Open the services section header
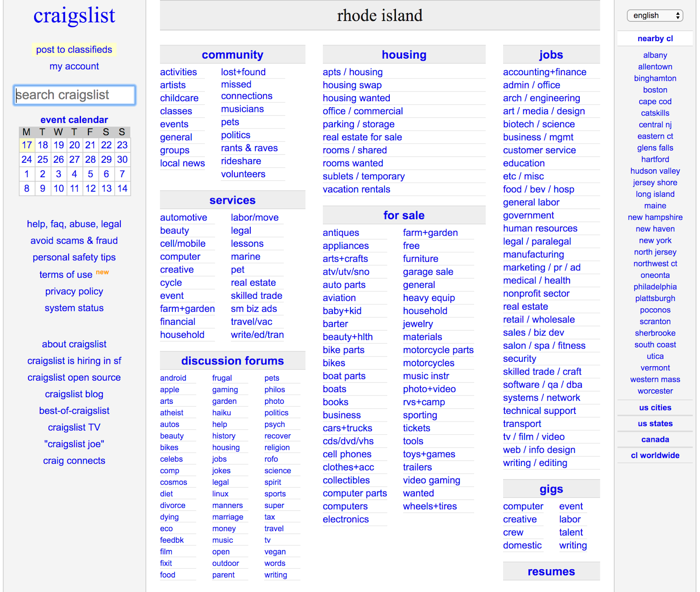Viewport: 700px width, 592px height. pos(233,200)
